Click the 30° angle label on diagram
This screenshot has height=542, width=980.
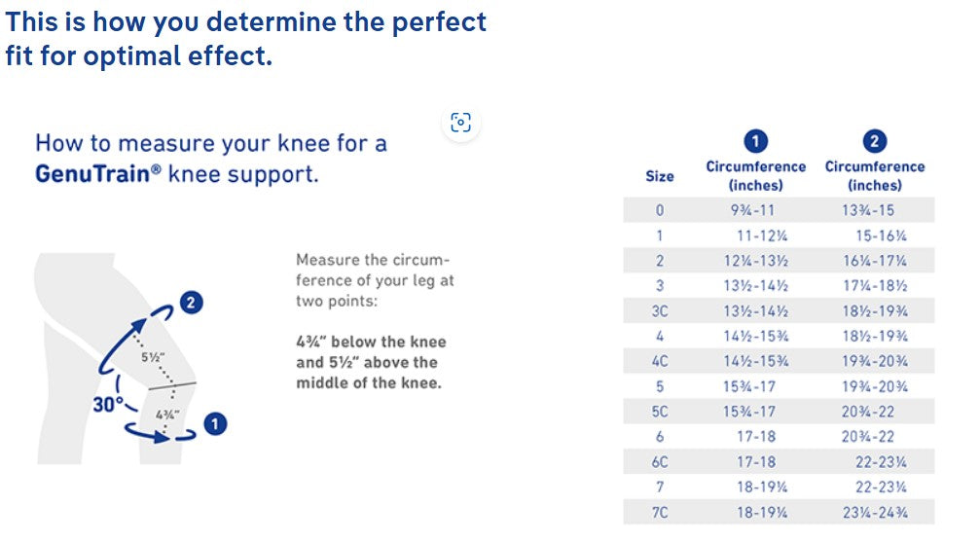(x=108, y=404)
